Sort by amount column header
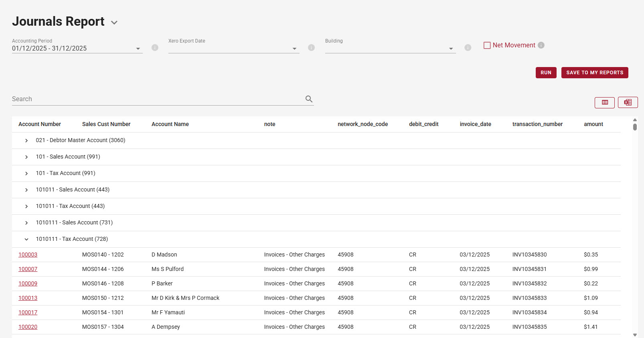644x338 pixels. [593, 124]
